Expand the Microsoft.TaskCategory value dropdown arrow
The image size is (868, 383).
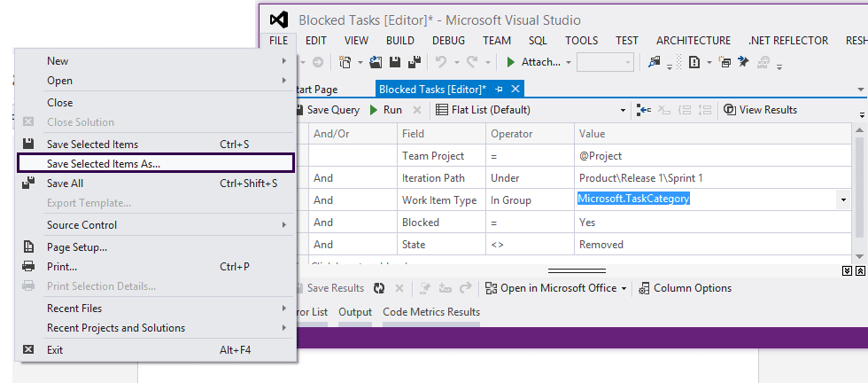point(841,199)
